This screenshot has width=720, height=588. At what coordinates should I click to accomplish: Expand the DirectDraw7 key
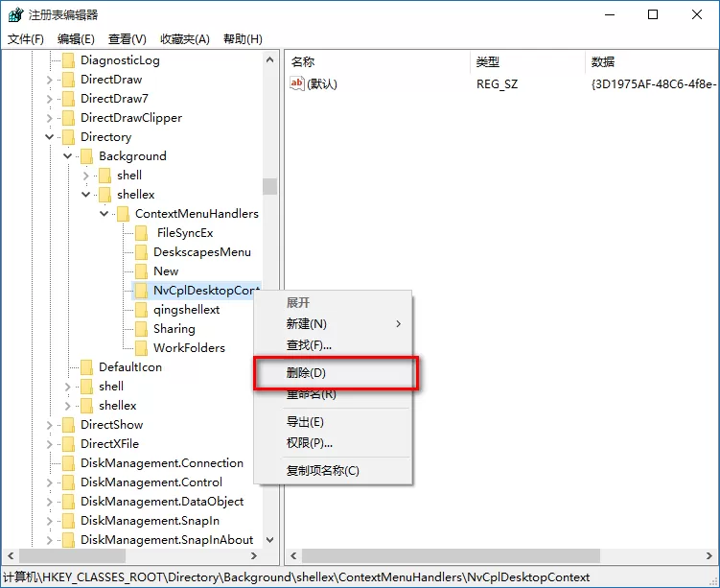pyautogui.click(x=50, y=99)
